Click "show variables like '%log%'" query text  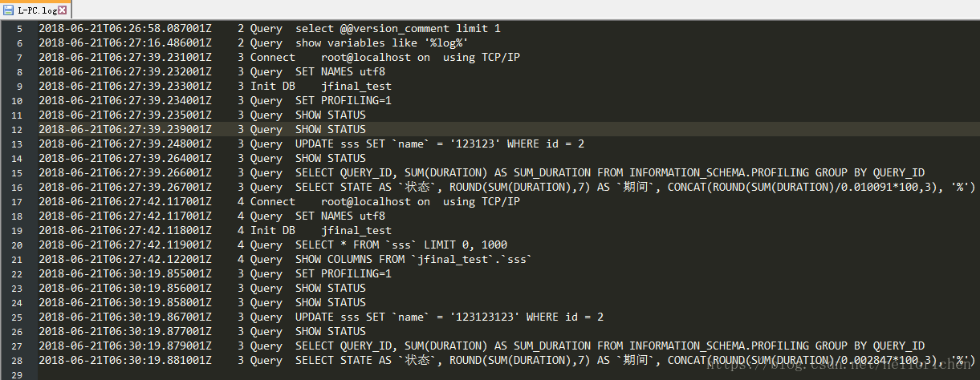click(x=382, y=42)
